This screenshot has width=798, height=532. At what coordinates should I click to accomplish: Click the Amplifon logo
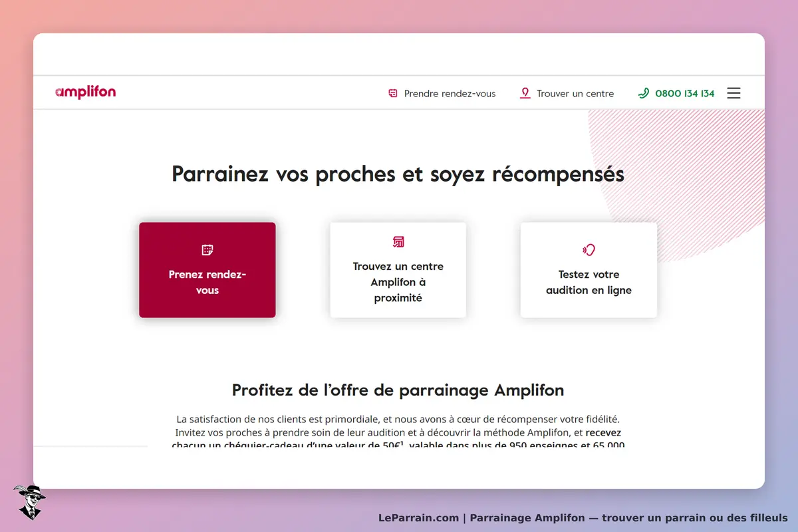86,92
